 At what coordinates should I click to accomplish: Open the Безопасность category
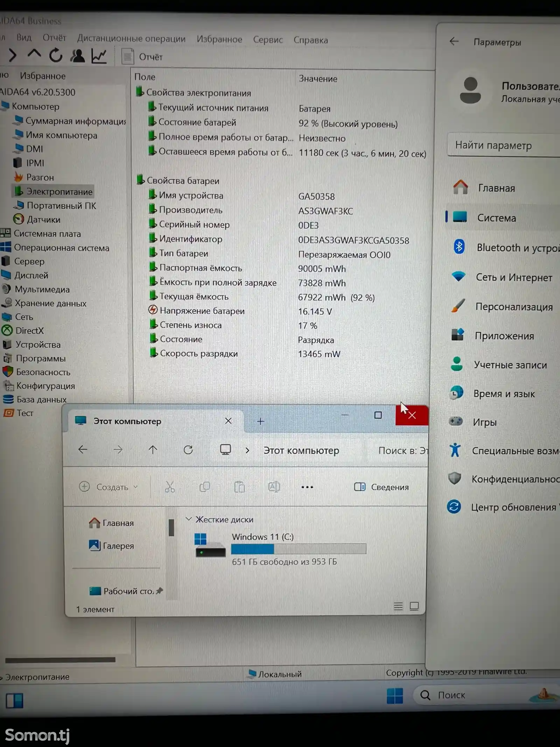[x=37, y=372]
